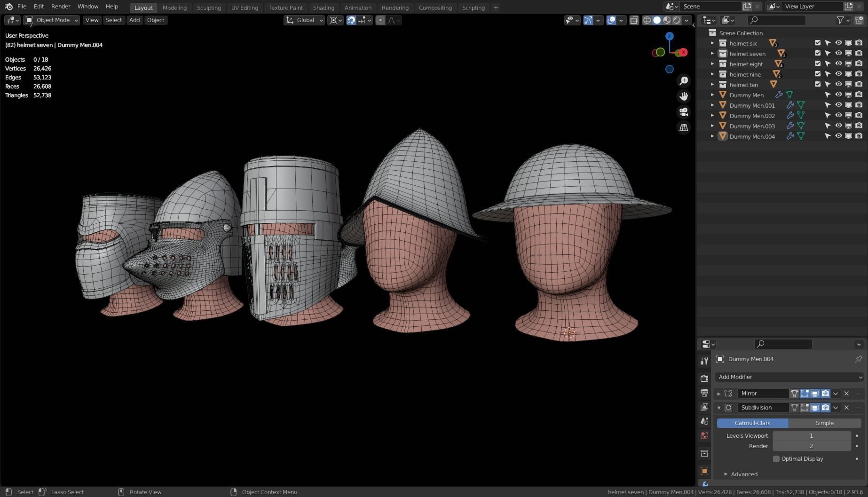The height and width of the screenshot is (497, 868).
Task: Disable Dummy Men.004 in renders (camera icon)
Action: pos(859,136)
